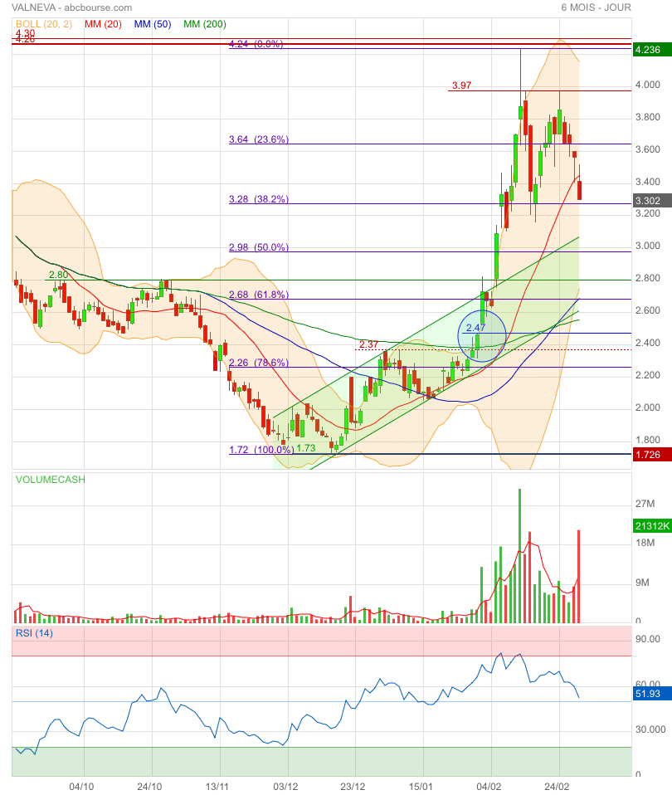The width and height of the screenshot is (672, 795).
Task: Click the "90.00" RSI axis label
Action: click(x=648, y=639)
